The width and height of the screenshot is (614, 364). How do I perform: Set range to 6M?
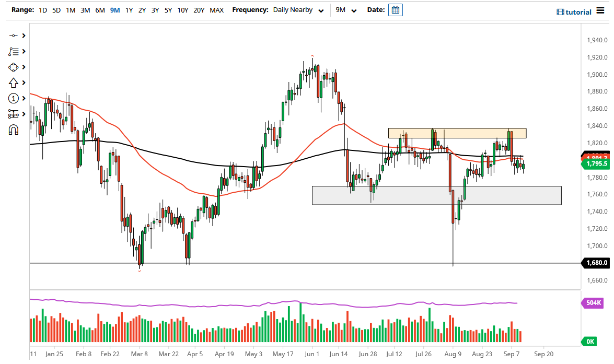pos(100,10)
